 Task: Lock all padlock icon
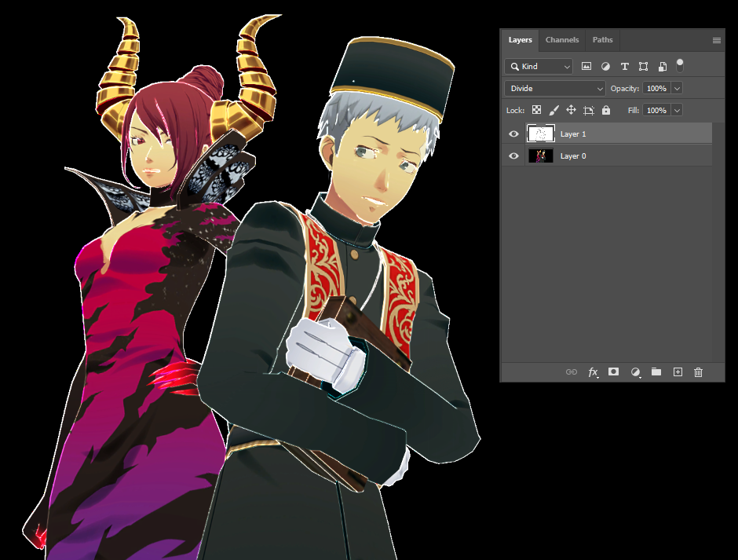(x=606, y=110)
